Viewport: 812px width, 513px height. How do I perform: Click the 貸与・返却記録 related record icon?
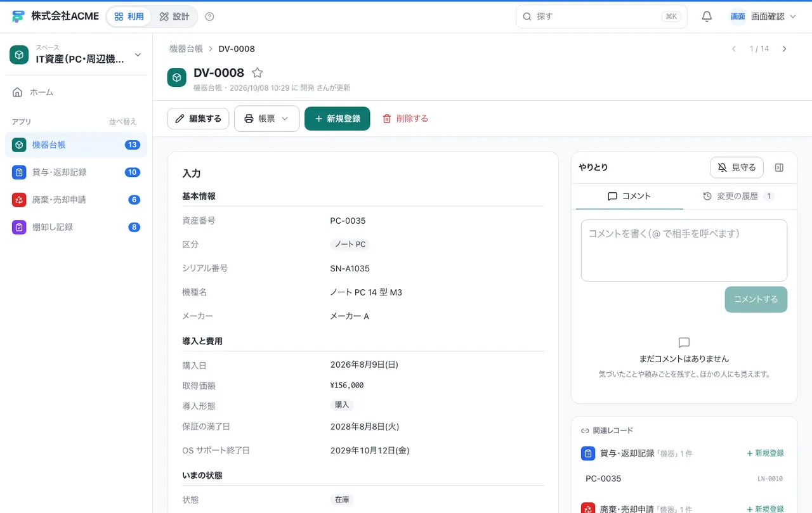(588, 453)
